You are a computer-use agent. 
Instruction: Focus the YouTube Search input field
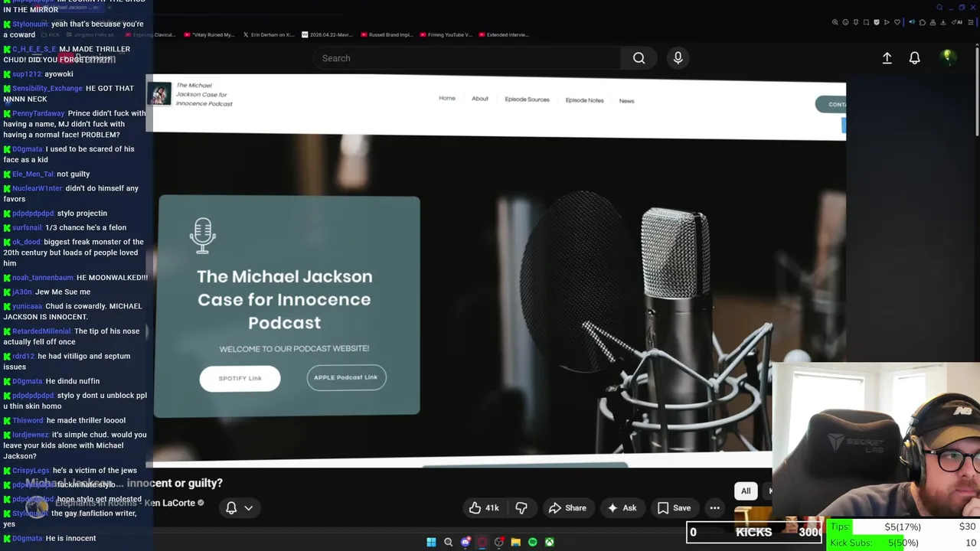pos(466,58)
